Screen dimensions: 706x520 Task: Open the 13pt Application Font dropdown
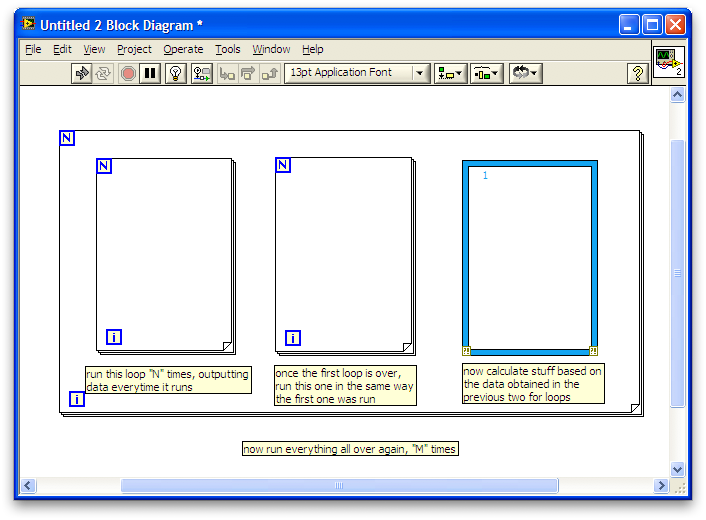(357, 72)
